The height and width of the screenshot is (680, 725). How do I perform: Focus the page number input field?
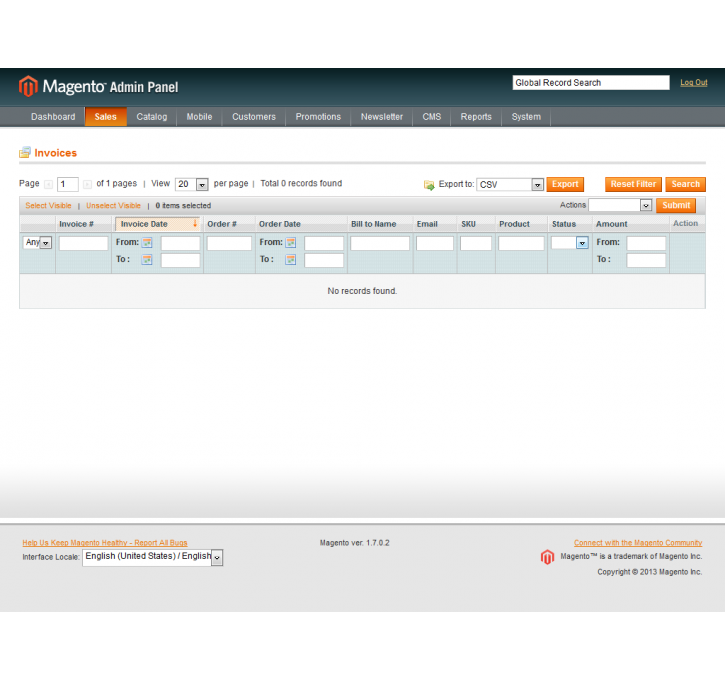(x=68, y=184)
